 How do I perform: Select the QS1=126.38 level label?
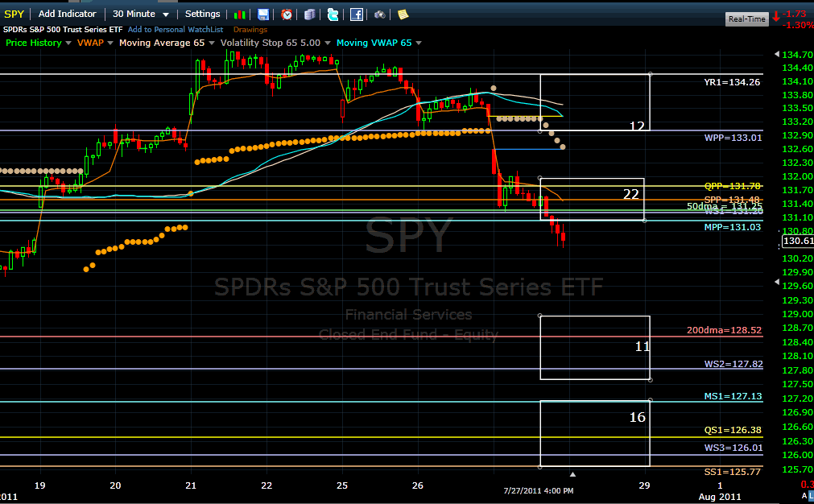733,430
